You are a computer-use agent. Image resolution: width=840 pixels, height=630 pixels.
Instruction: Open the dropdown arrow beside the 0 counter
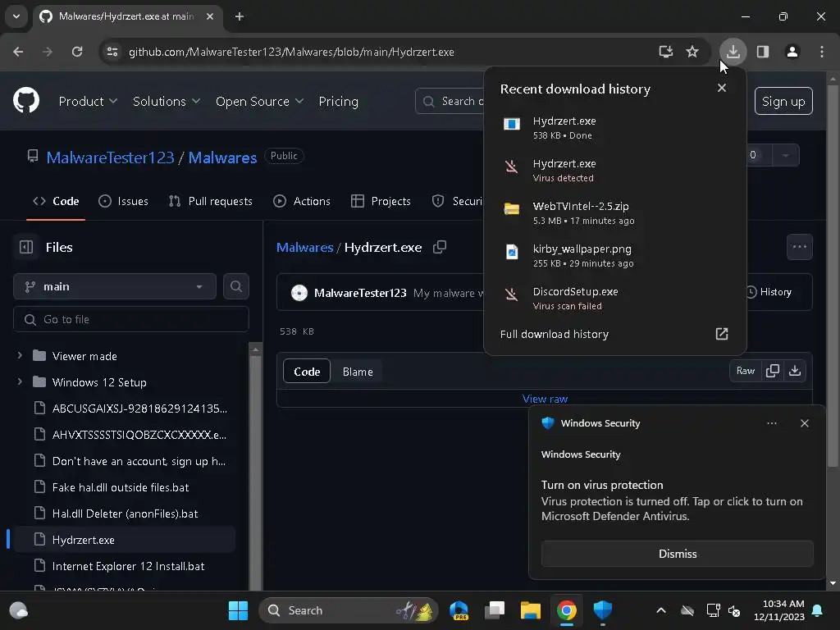pos(786,155)
